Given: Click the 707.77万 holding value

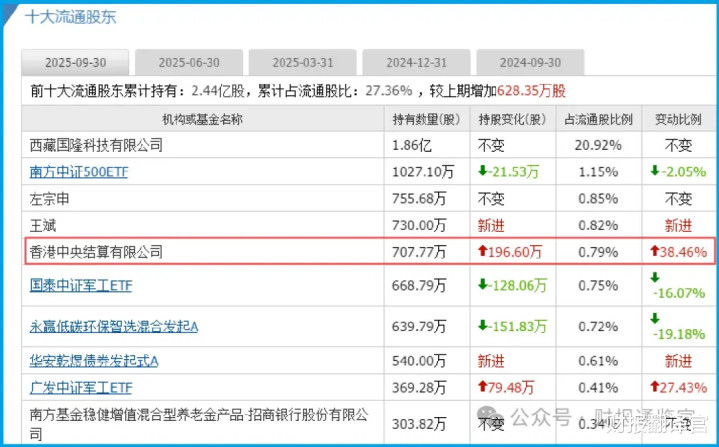Looking at the screenshot, I should [x=419, y=252].
